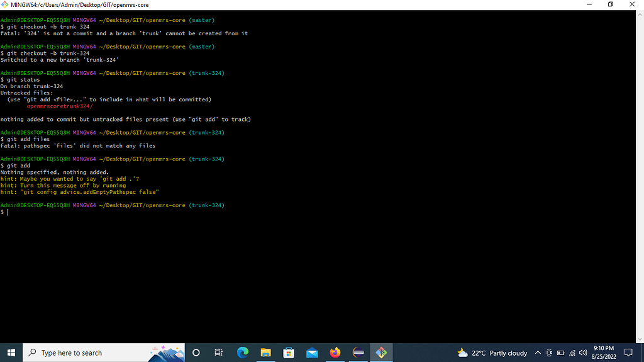Screen dimensions: 644x362
Task: Open Microsoft Store from the taskbar
Action: [x=289, y=353]
